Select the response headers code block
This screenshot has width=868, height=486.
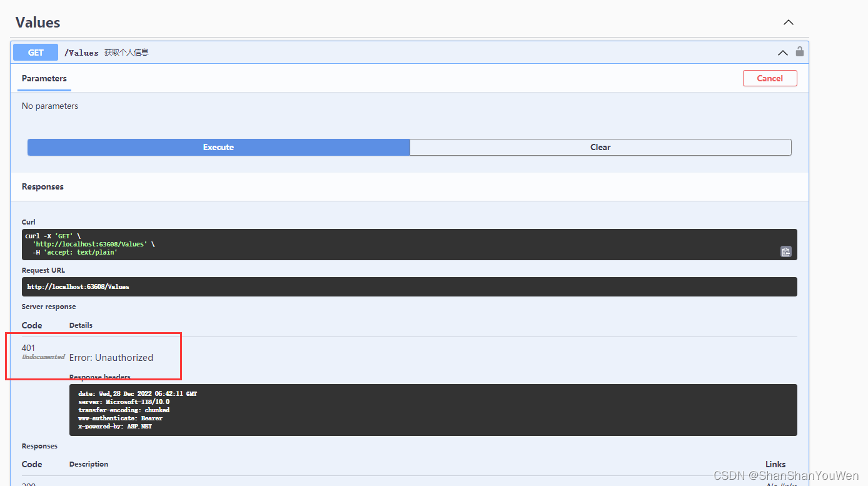(x=433, y=410)
